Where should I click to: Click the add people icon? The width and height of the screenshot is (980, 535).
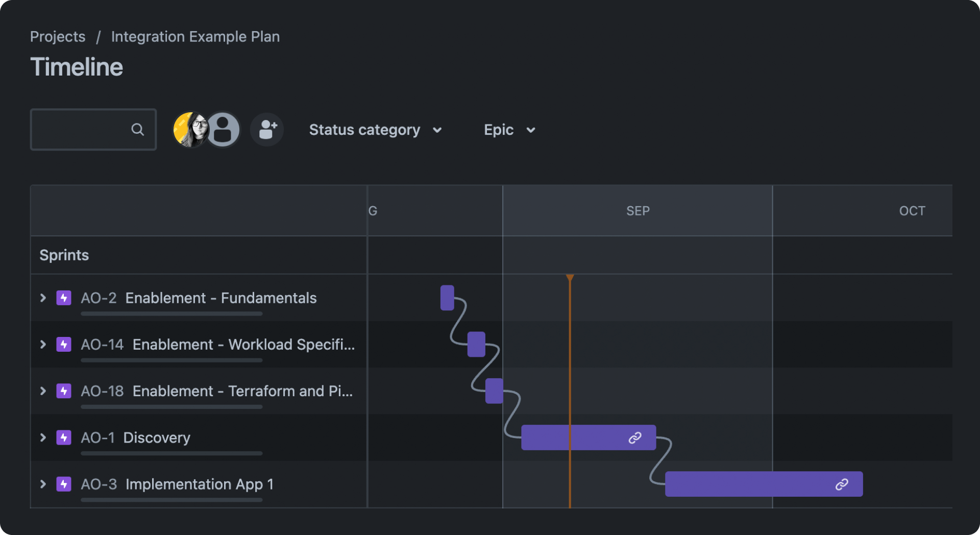tap(267, 130)
